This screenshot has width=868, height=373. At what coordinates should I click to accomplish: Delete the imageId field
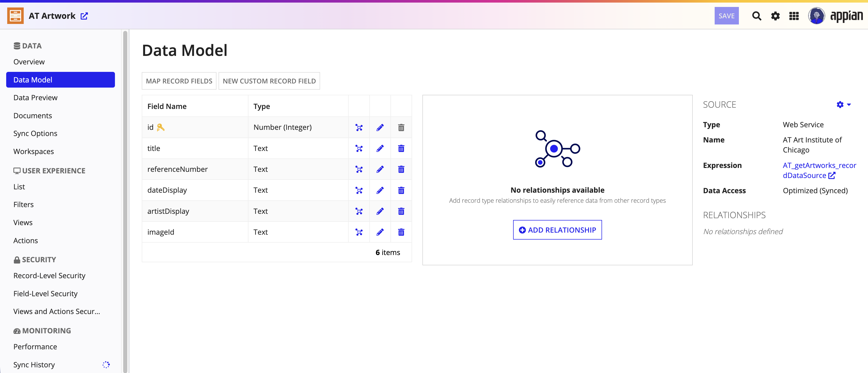coord(401,232)
